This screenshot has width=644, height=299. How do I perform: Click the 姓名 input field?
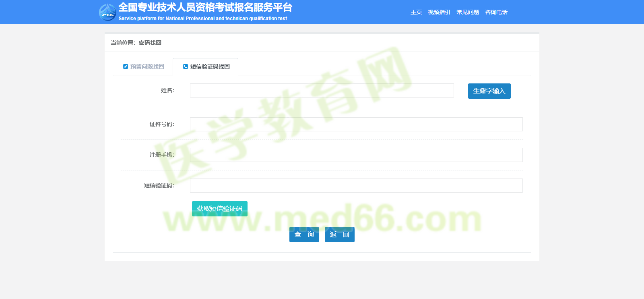[322, 91]
